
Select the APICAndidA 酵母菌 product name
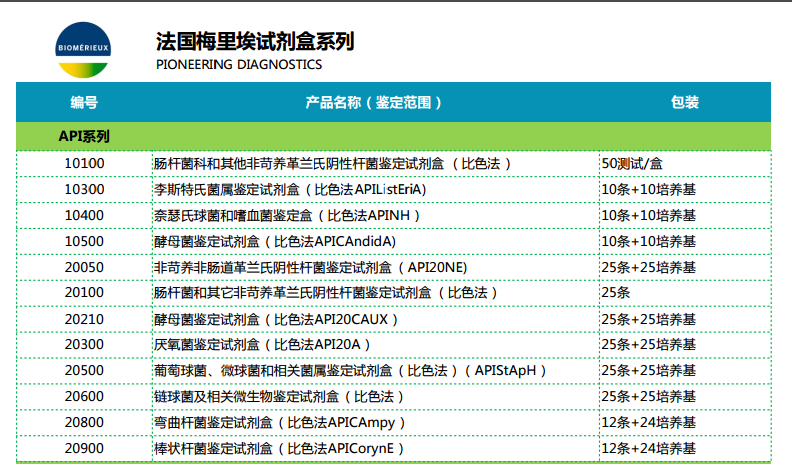click(275, 241)
